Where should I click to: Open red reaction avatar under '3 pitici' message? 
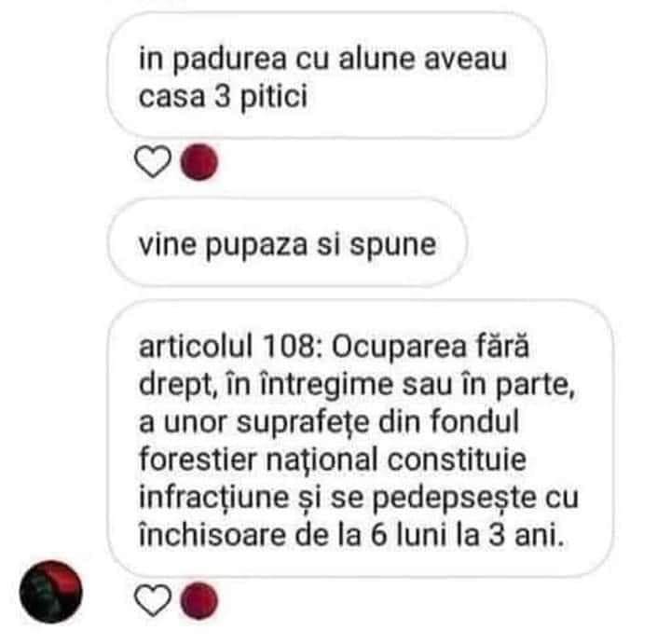pyautogui.click(x=199, y=162)
